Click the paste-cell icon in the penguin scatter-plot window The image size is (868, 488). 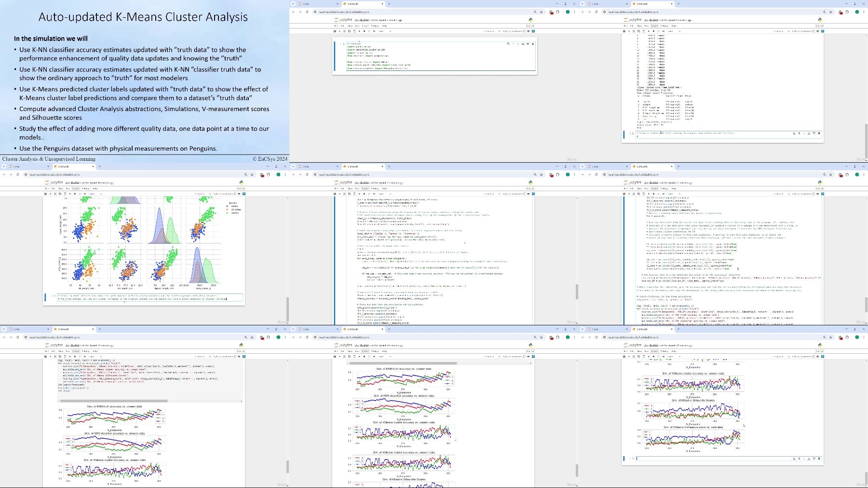point(65,194)
